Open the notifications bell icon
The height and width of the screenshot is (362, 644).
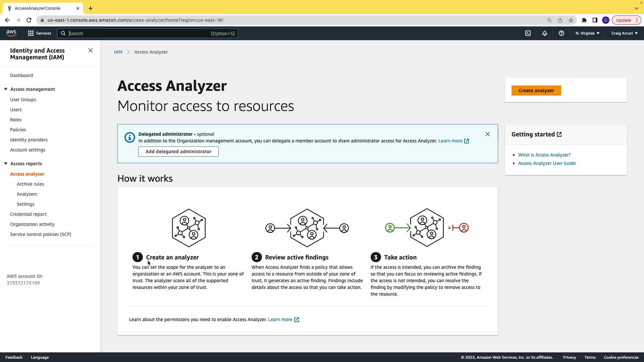click(545, 33)
